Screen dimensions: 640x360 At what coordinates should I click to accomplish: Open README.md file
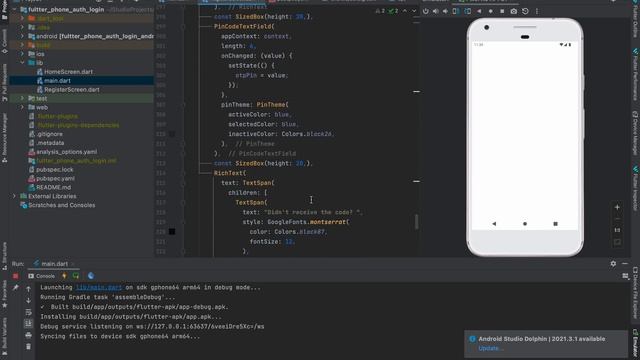pyautogui.click(x=53, y=187)
